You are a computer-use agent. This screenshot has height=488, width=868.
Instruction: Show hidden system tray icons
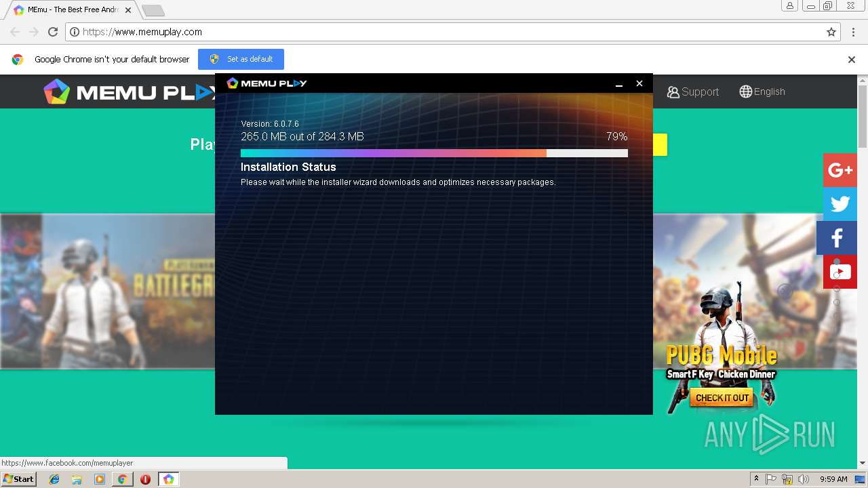tap(756, 479)
